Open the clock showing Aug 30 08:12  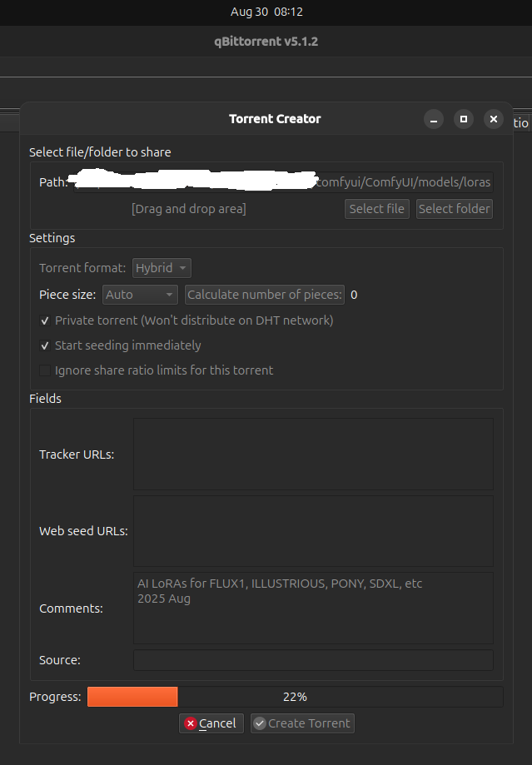266,12
